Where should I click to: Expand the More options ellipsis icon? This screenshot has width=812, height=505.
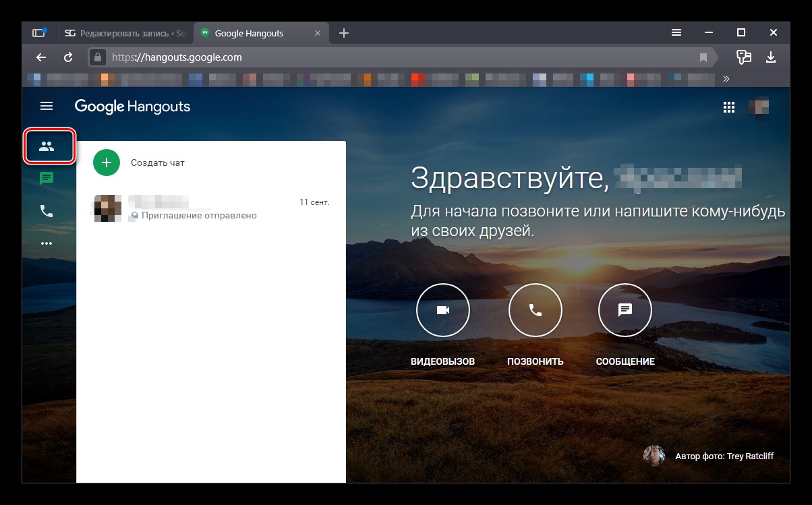point(47,243)
